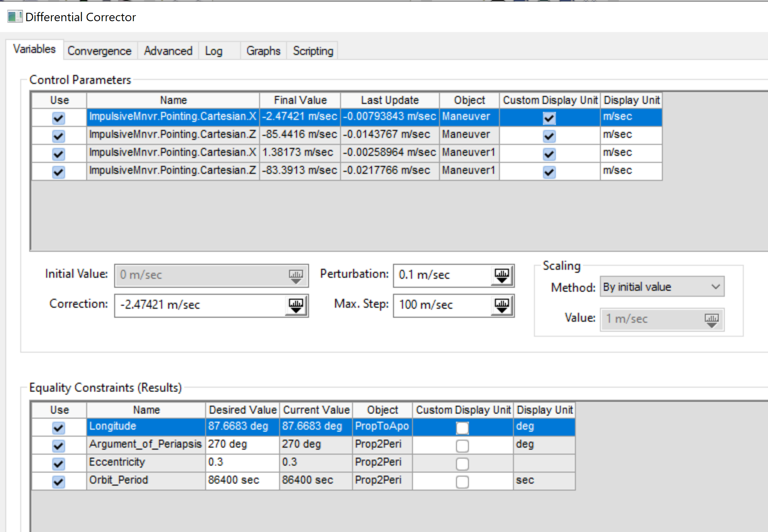Switch to the Variables tab

pos(34,49)
